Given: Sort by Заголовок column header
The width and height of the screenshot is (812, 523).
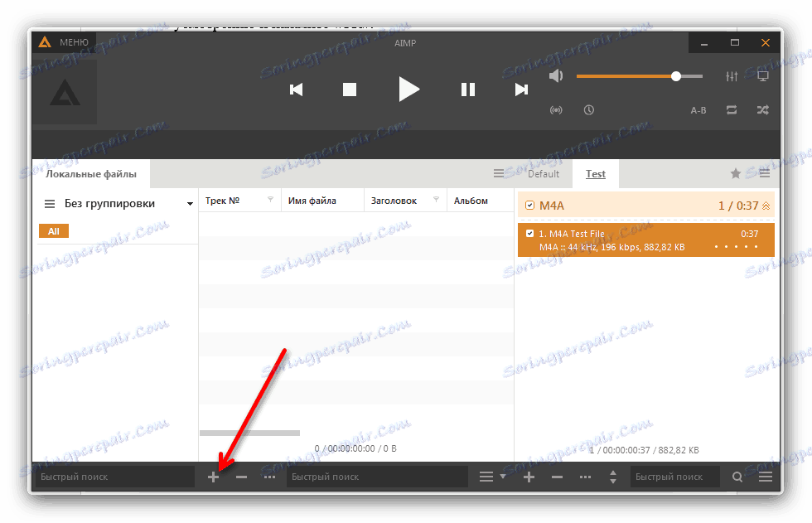Looking at the screenshot, I should pos(394,201).
